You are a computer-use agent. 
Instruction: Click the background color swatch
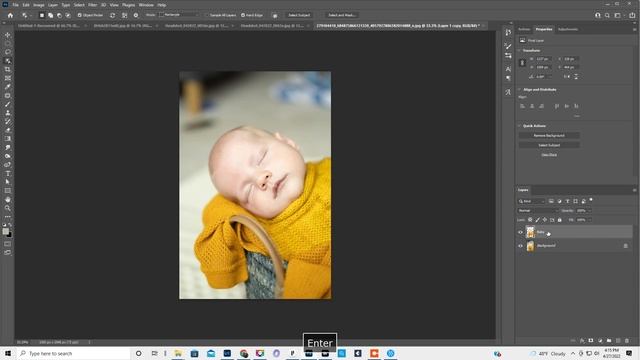(x=10, y=234)
